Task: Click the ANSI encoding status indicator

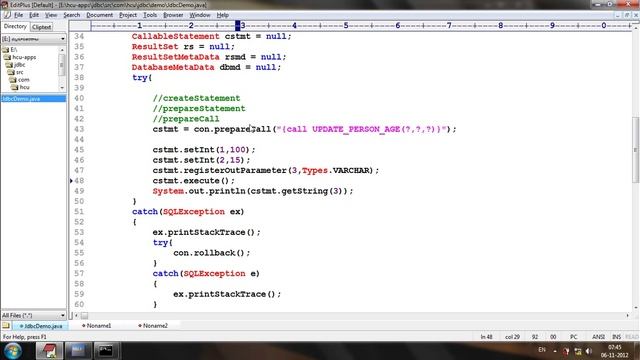Action: pyautogui.click(x=598, y=337)
